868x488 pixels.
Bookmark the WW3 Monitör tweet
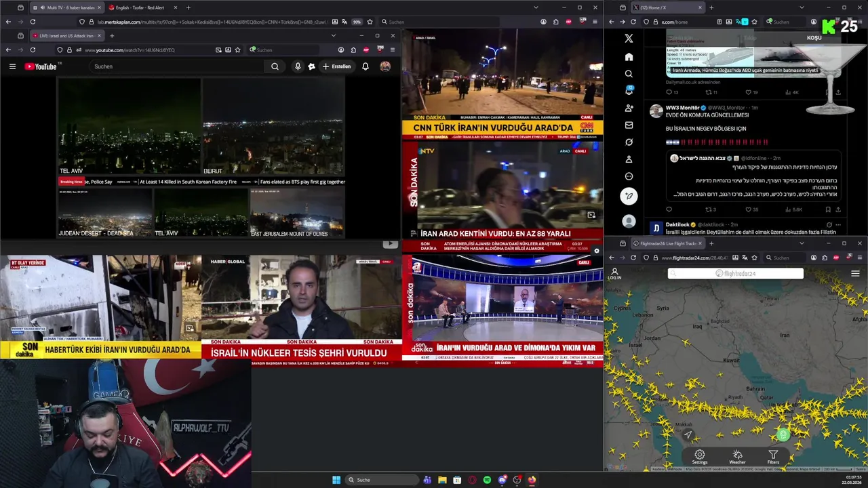point(827,209)
